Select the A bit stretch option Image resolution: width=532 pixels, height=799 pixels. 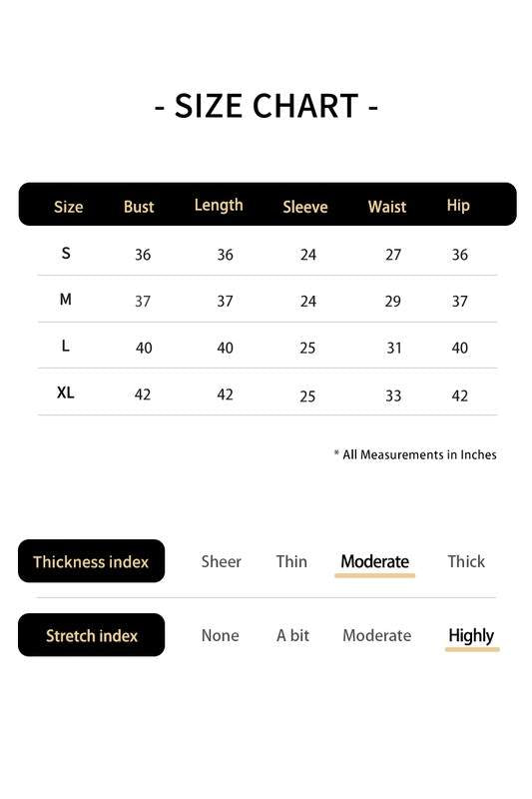pyautogui.click(x=292, y=635)
